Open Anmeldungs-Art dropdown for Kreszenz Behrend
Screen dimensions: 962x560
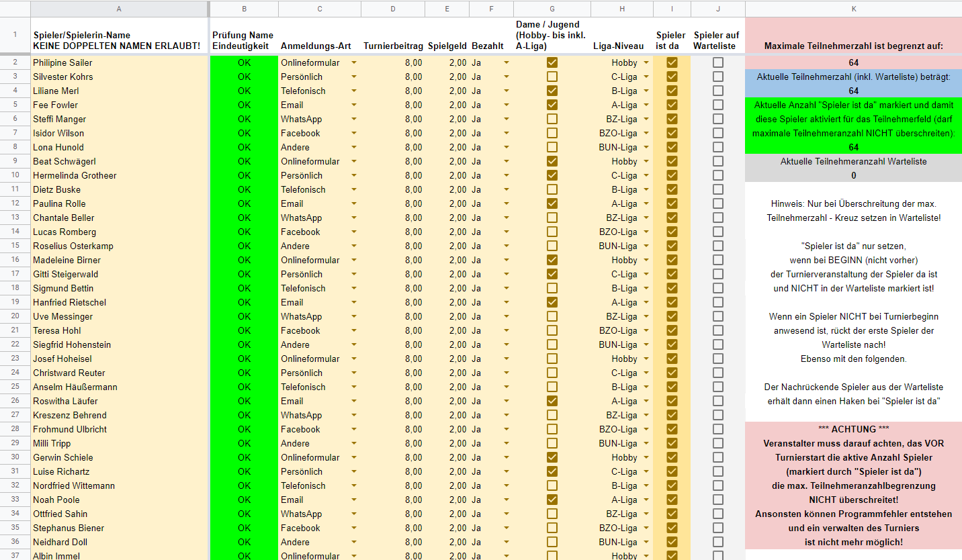[x=354, y=415]
